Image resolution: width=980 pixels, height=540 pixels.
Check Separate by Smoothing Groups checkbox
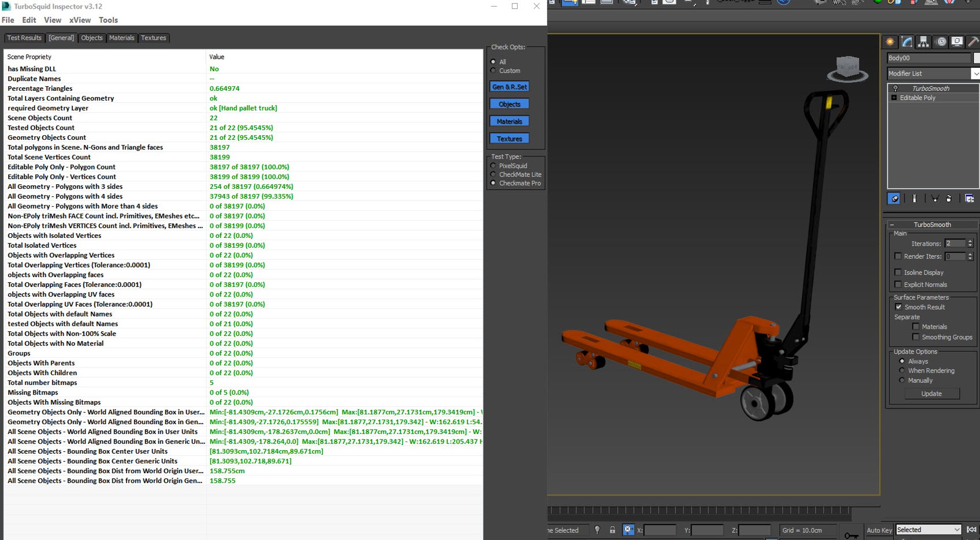pos(916,337)
